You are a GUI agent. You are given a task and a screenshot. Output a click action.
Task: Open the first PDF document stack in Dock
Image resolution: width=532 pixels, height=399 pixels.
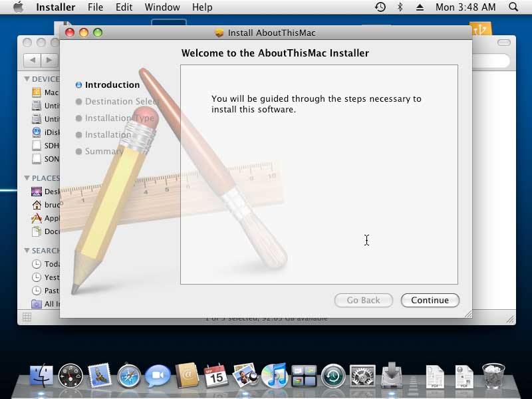pos(435,376)
